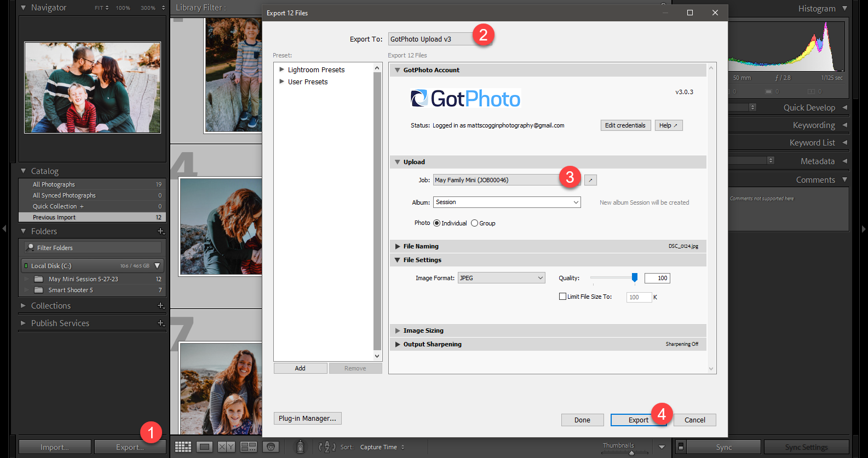Expand Lightroom Presets tree item
The image size is (868, 458).
[281, 69]
